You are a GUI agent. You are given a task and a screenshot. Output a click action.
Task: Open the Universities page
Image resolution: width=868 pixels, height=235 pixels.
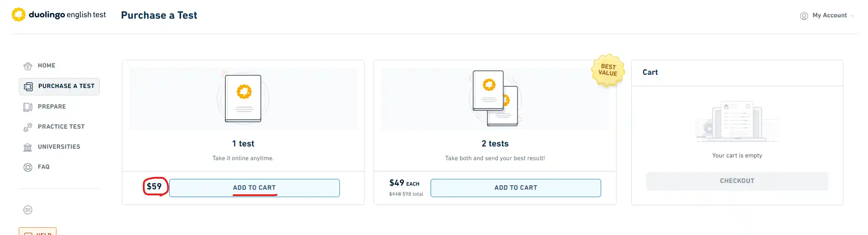tap(59, 147)
